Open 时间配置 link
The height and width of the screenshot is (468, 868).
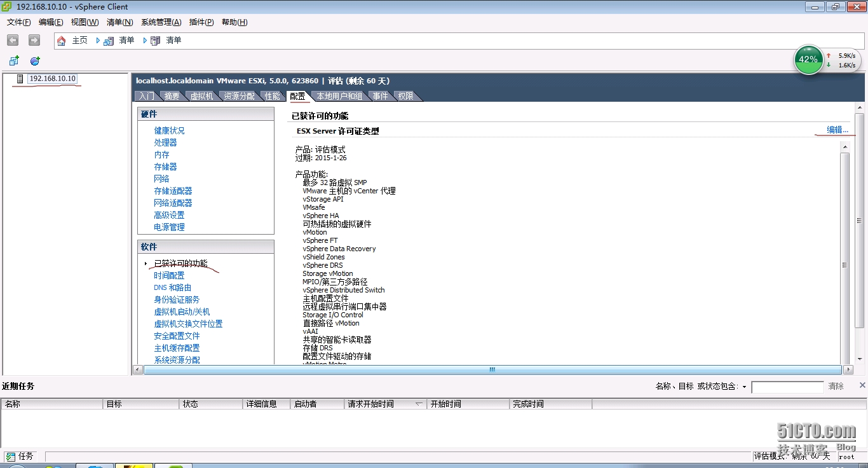tap(169, 275)
